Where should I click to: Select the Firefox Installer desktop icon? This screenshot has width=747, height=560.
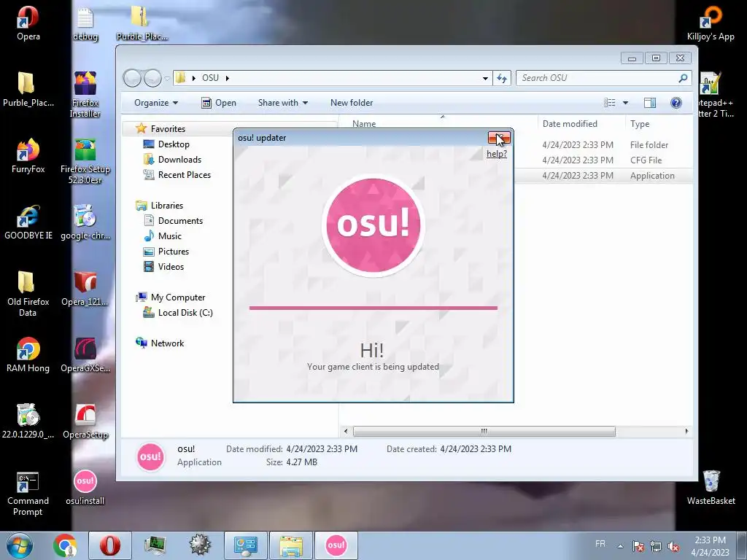(85, 94)
